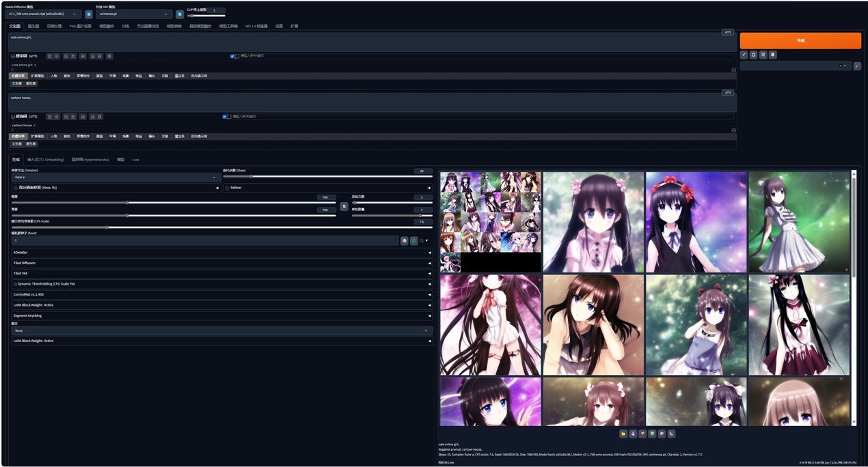
Task: Remove the "cute anime girl" keyword tag
Action: [x=35, y=65]
